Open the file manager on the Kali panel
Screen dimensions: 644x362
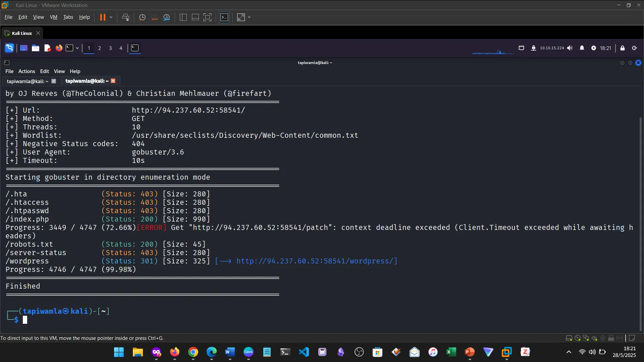(x=35, y=48)
